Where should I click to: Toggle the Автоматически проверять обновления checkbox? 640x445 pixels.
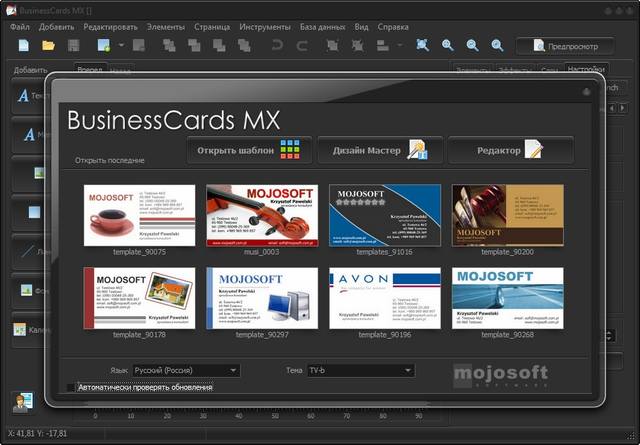[71, 387]
